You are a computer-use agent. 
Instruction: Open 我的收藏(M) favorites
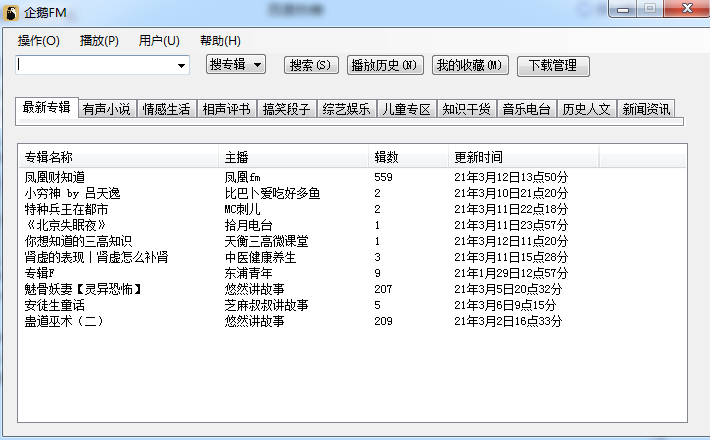tap(470, 65)
